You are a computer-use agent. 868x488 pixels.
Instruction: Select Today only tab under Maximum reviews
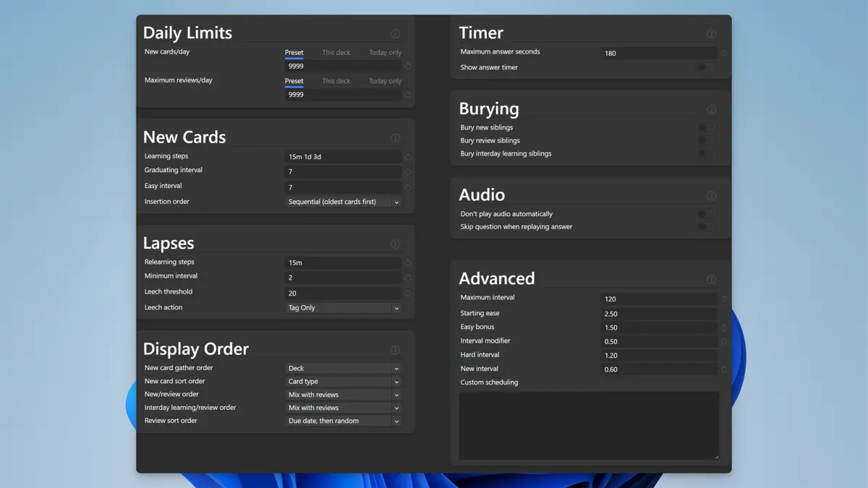tap(385, 81)
